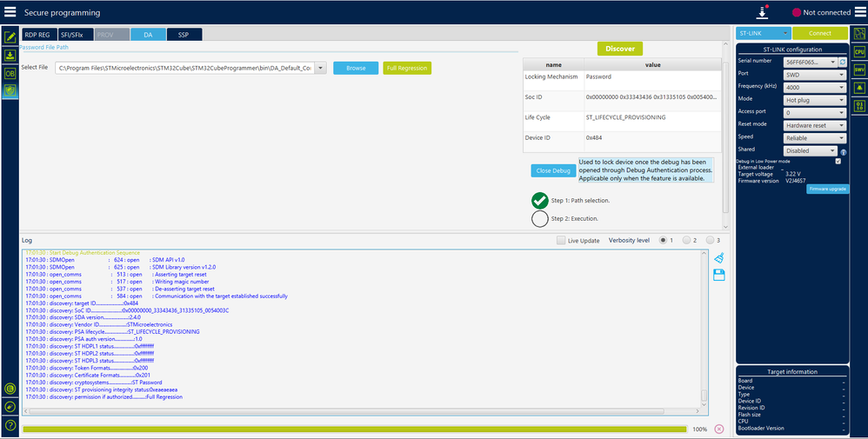Toggle the Live Update checkbox
The image size is (868, 439).
pos(561,240)
